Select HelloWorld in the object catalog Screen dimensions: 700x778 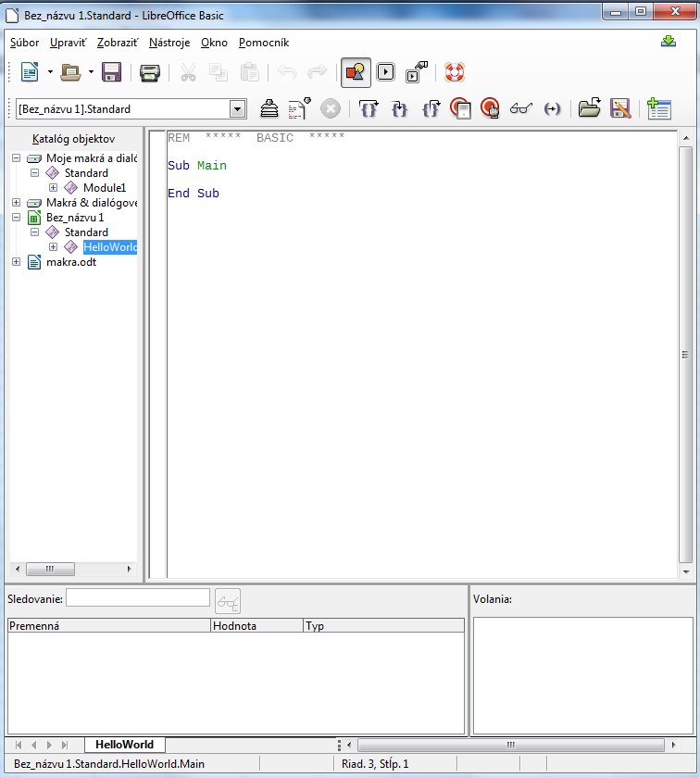(110, 247)
